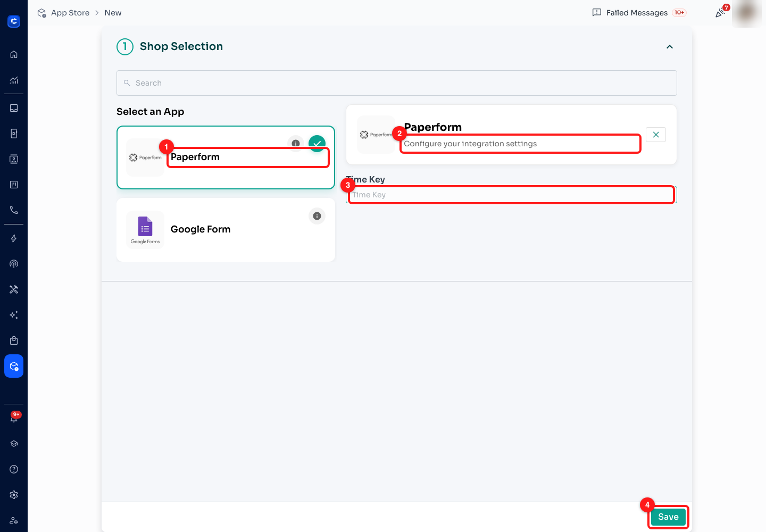Viewport: 766px width, 532px height.
Task: Click the Failed Messages flag icon
Action: [597, 13]
